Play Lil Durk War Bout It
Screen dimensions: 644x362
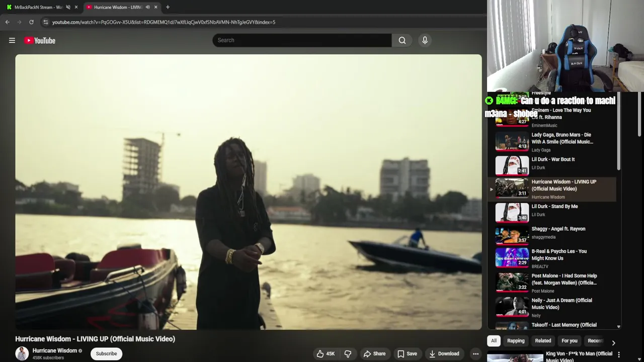pos(553,159)
